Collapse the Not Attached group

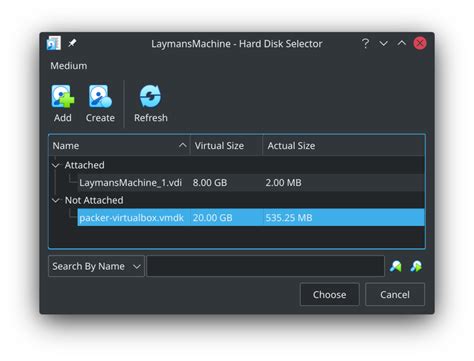point(56,200)
